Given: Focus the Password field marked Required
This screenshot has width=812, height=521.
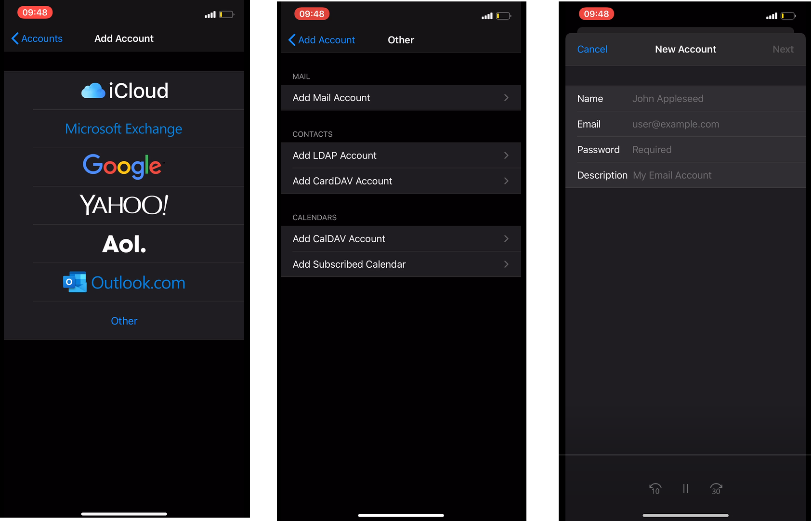Looking at the screenshot, I should pos(685,150).
